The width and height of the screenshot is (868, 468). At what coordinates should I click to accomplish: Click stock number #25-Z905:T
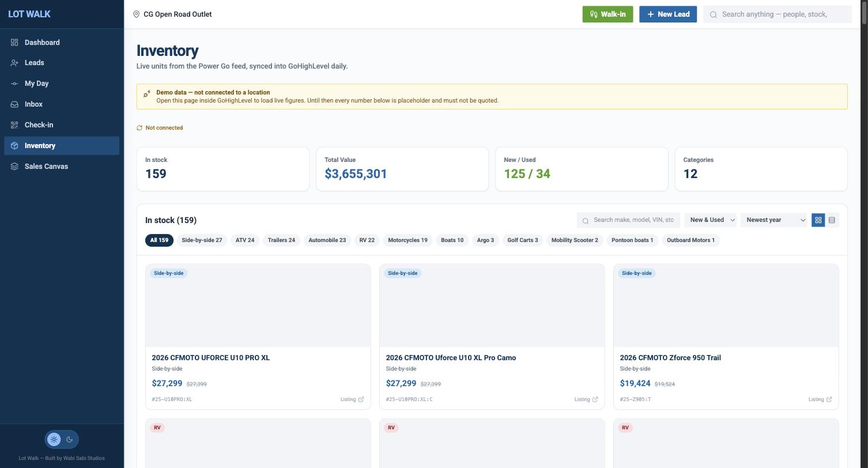pos(636,399)
